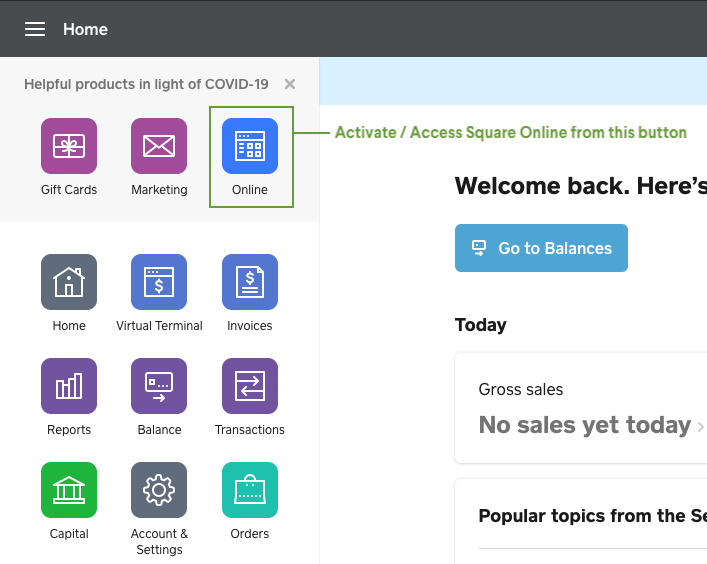707x564 pixels.
Task: Click the purple Balance icon
Action: coord(159,386)
